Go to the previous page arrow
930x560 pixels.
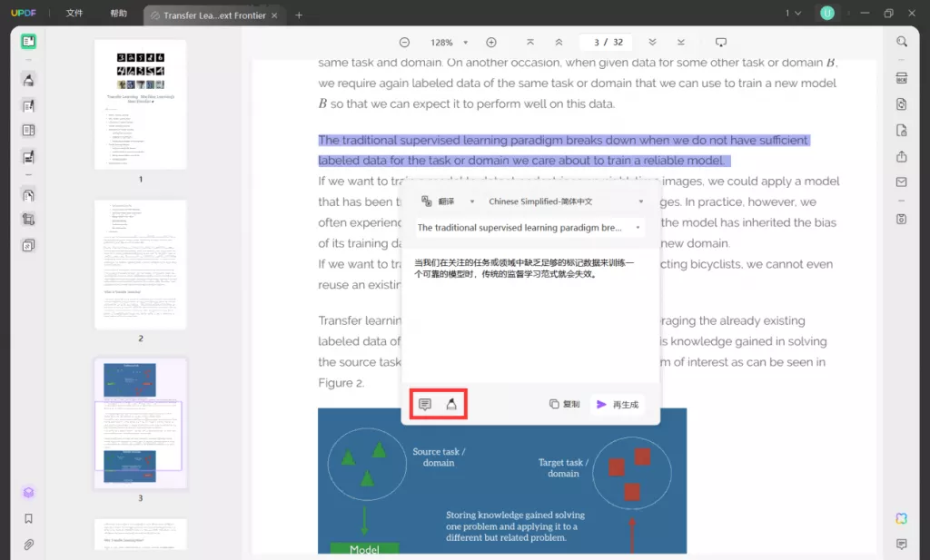[x=559, y=42]
